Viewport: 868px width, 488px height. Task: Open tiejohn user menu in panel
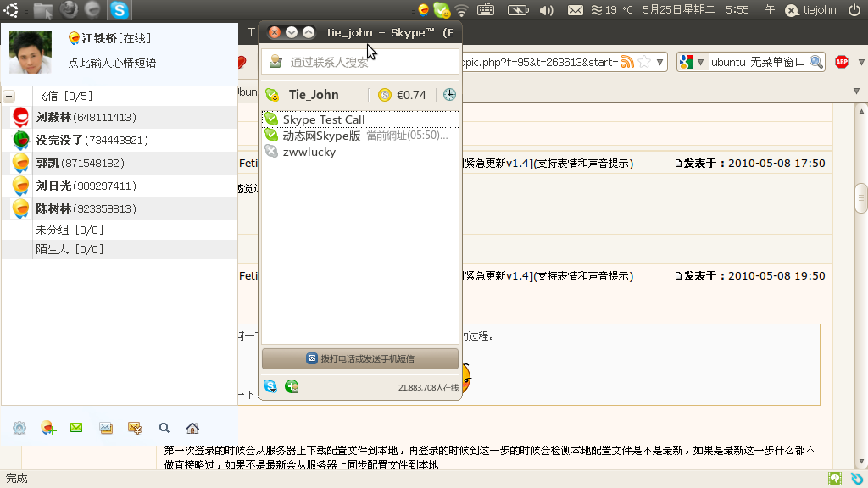(811, 10)
